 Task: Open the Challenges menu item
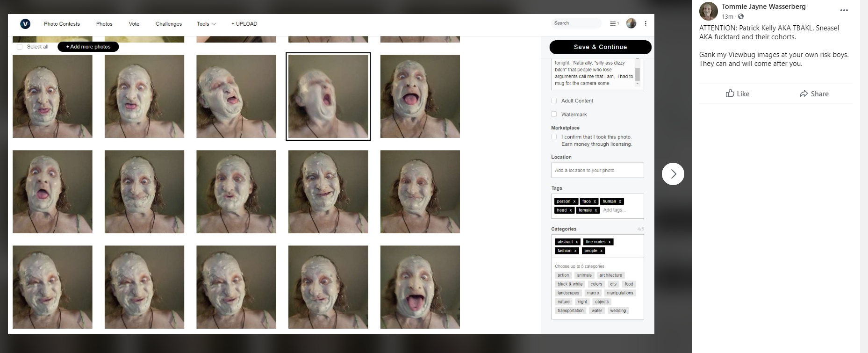[169, 24]
